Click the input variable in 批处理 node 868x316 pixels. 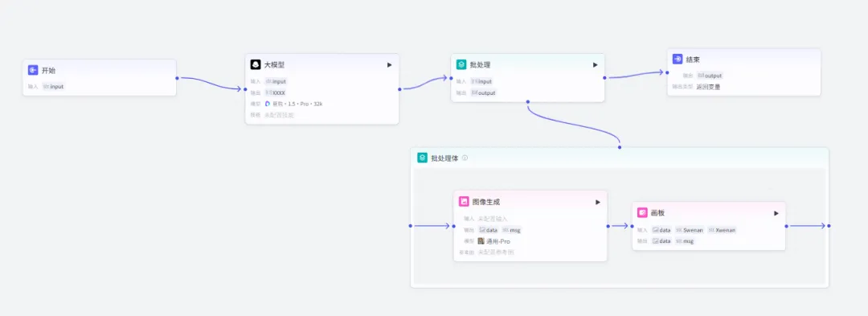point(481,81)
